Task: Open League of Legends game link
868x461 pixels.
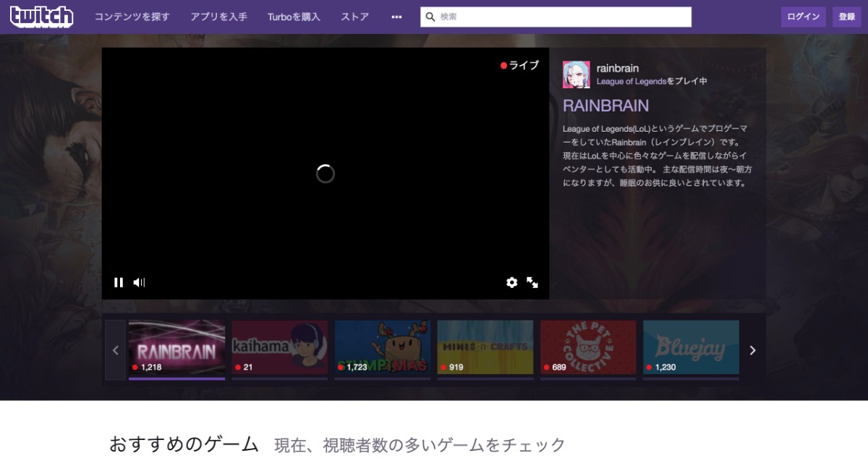Action: [x=631, y=82]
